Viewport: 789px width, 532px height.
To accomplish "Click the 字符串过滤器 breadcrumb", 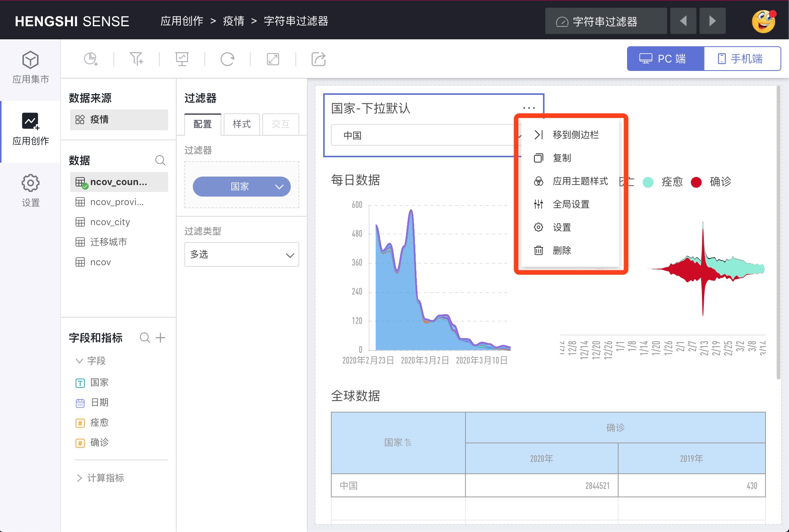I will [296, 21].
